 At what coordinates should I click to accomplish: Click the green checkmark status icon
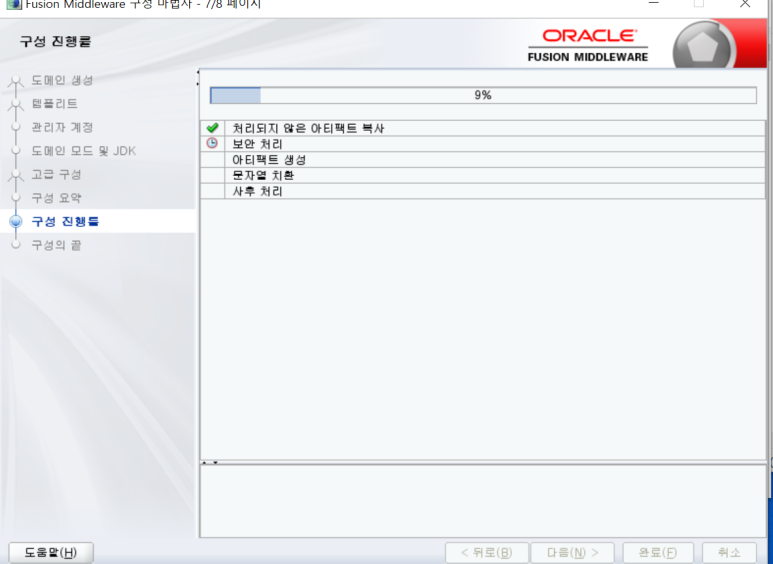tap(212, 128)
